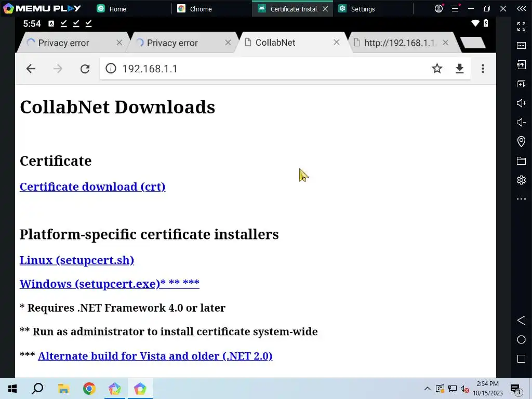
Task: Open MEmu shared folder icon
Action: 521,161
